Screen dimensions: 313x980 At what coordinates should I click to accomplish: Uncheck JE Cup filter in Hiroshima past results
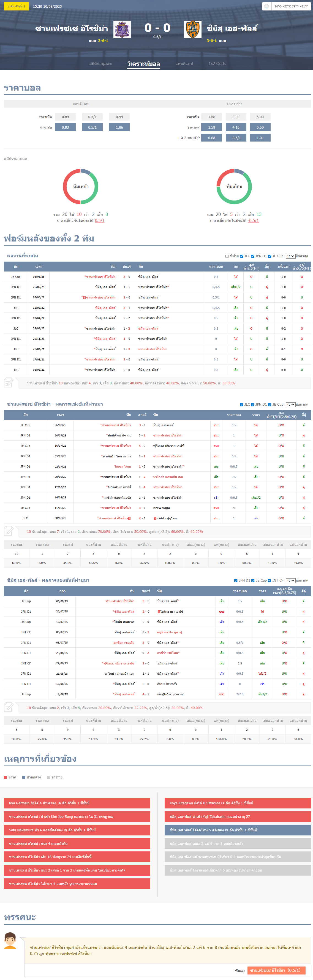tap(270, 405)
